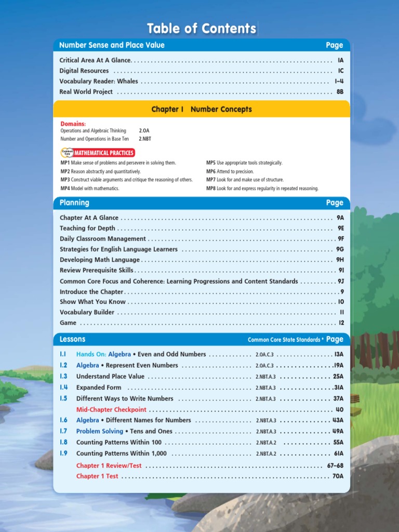
Task: Click page number 40 for Mid-Chapter Checkpoint
Action: pos(339,409)
